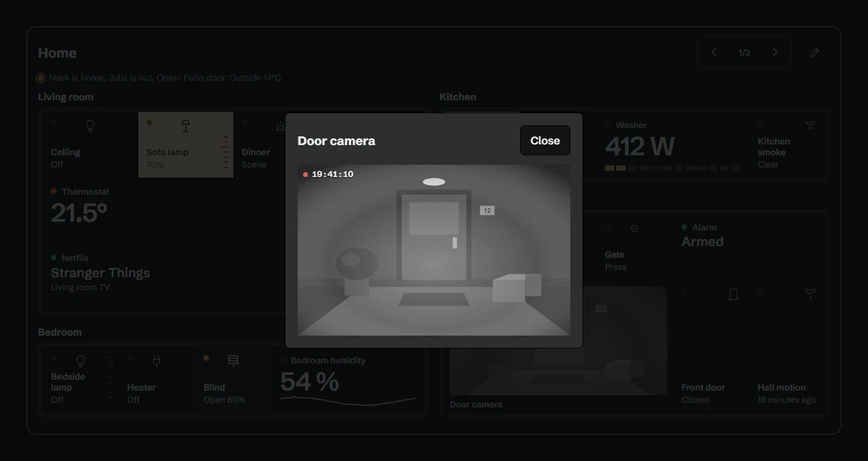
Task: Toggle the Sofa lamp tile
Action: [186, 145]
